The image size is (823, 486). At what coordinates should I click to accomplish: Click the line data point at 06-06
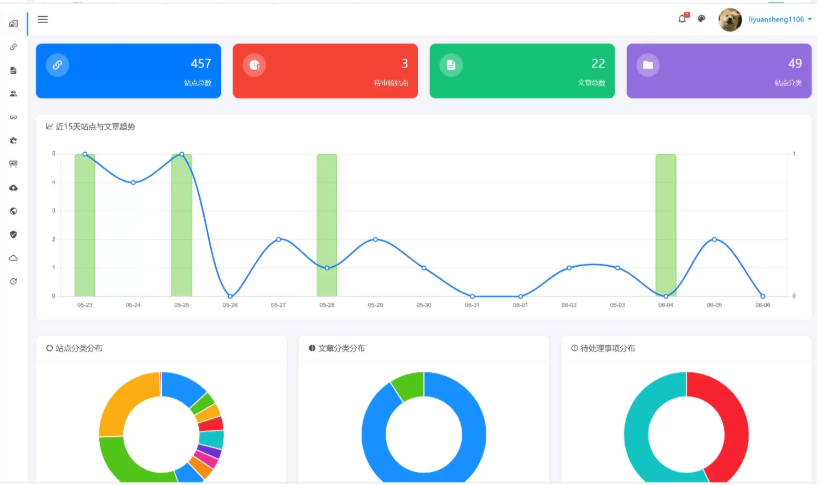(763, 296)
